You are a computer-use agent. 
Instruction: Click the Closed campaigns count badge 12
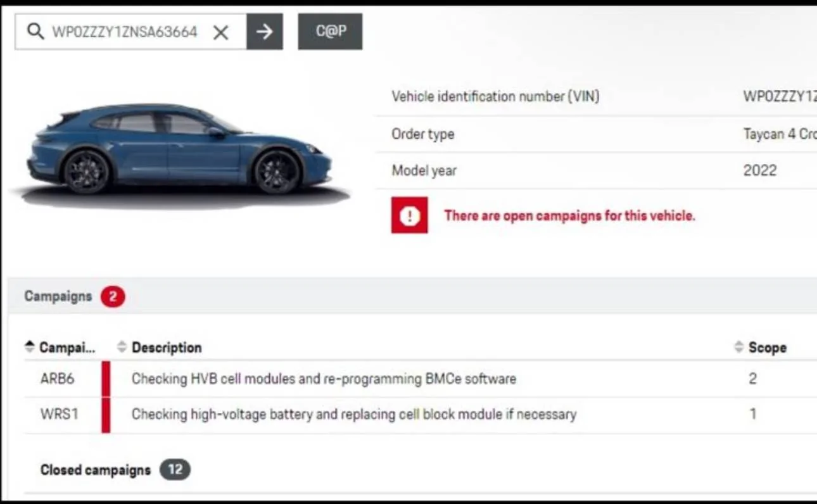tap(175, 470)
